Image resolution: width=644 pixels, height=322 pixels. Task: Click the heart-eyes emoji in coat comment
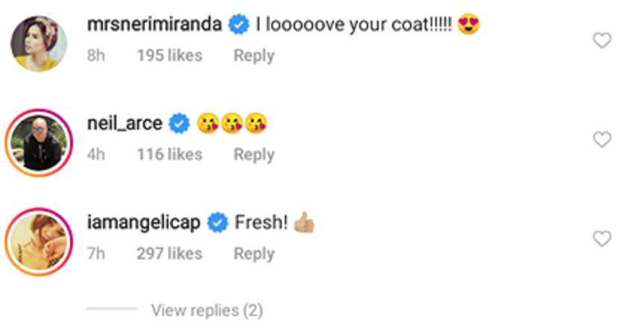[x=469, y=25]
